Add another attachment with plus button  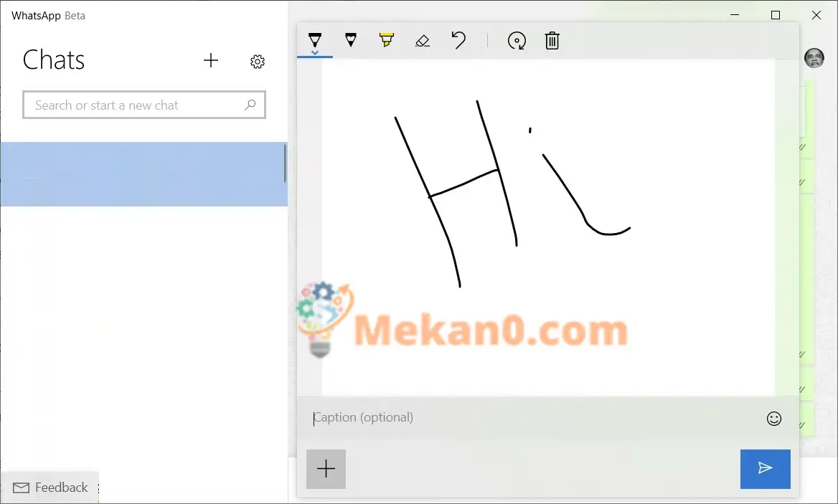click(326, 469)
